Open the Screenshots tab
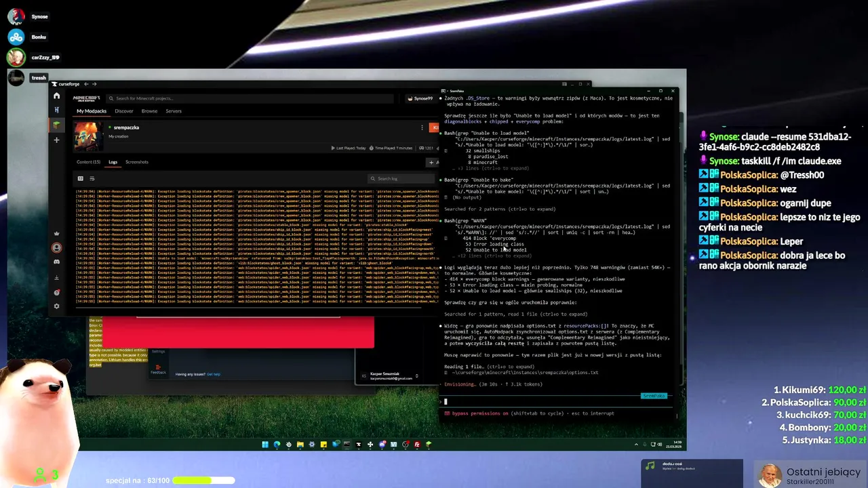This screenshot has width=868, height=488. tap(137, 162)
